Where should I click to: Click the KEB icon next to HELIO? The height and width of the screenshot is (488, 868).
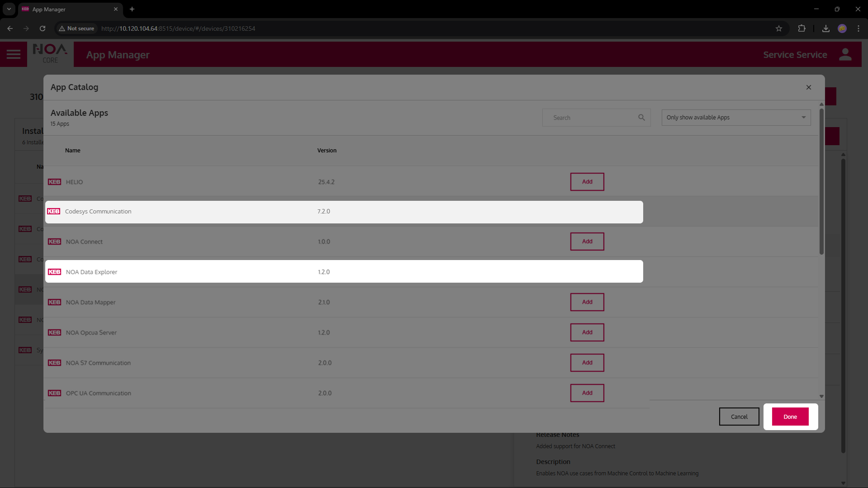point(54,182)
